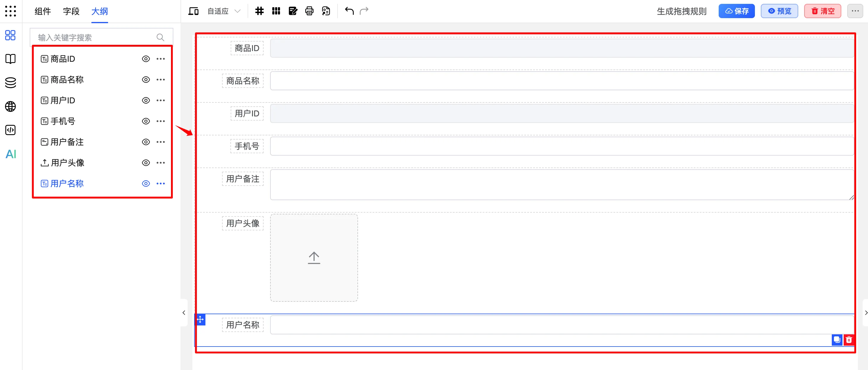Delete the selected 用户名称 field
Viewport: 868px width, 370px height.
tap(849, 340)
